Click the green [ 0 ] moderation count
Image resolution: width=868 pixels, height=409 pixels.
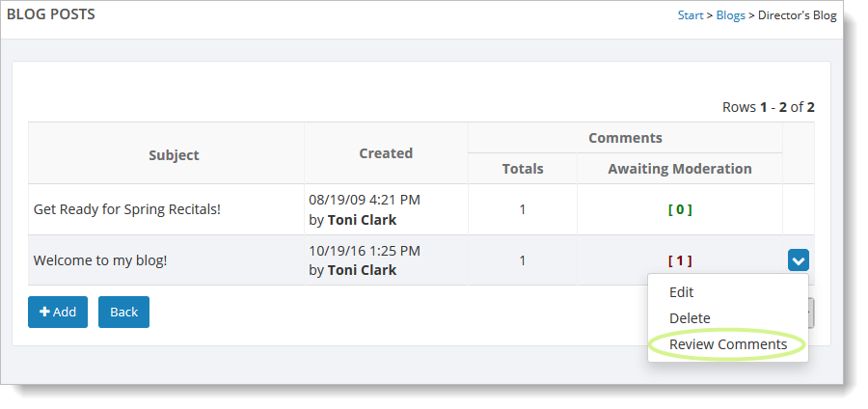tap(680, 209)
